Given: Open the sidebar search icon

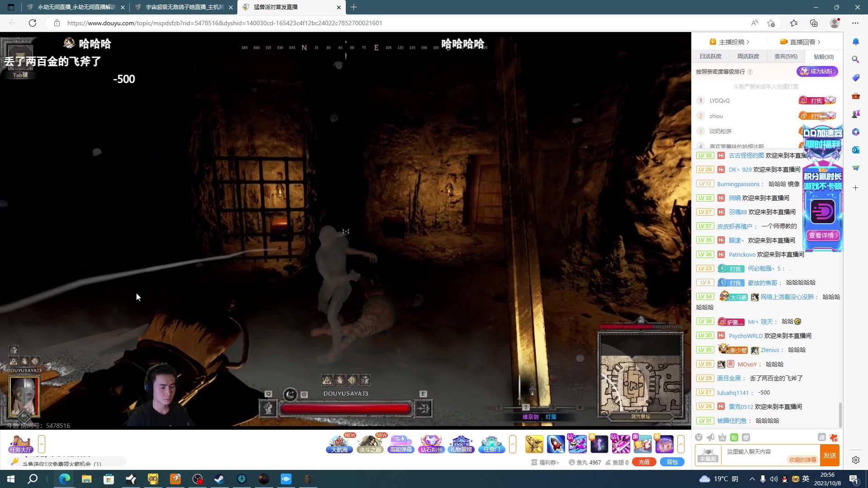Looking at the screenshot, I should pos(855,59).
